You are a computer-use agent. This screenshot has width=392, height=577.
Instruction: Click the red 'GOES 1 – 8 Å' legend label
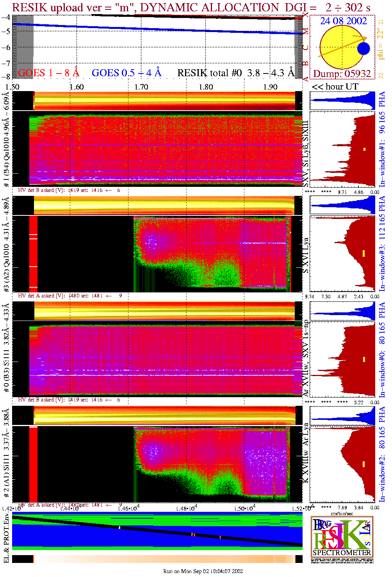[48, 73]
